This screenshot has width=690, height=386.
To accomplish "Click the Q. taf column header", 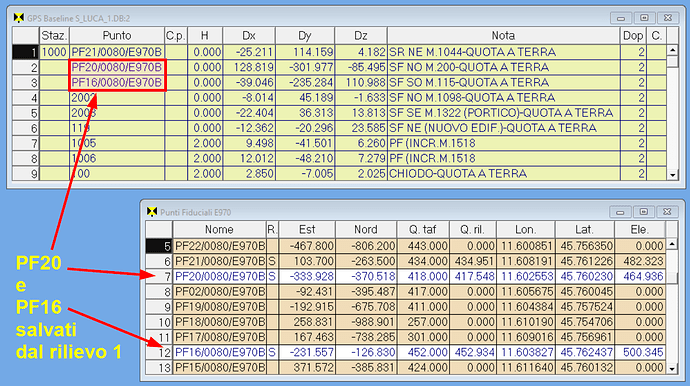I will 422,229.
